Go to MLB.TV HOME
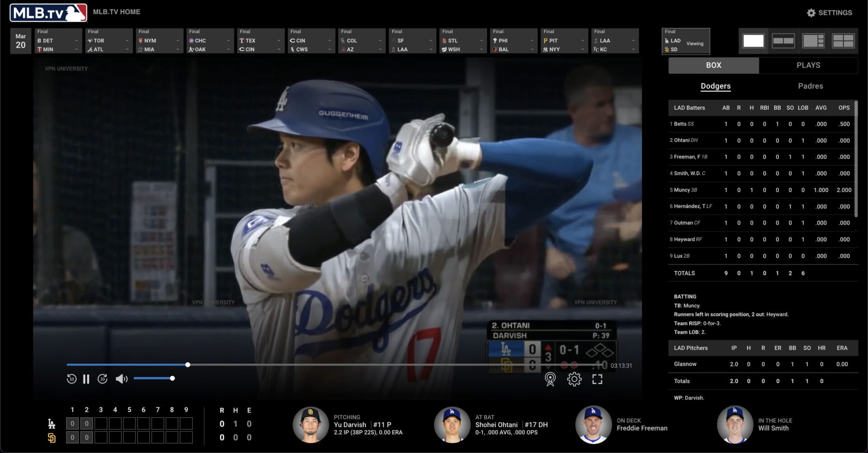This screenshot has height=453, width=868. (116, 11)
